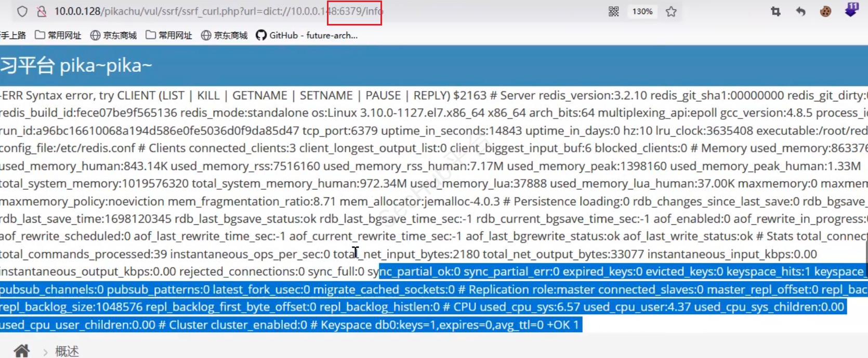
Task: Open the first 京东商城 bookmark
Action: [x=114, y=35]
